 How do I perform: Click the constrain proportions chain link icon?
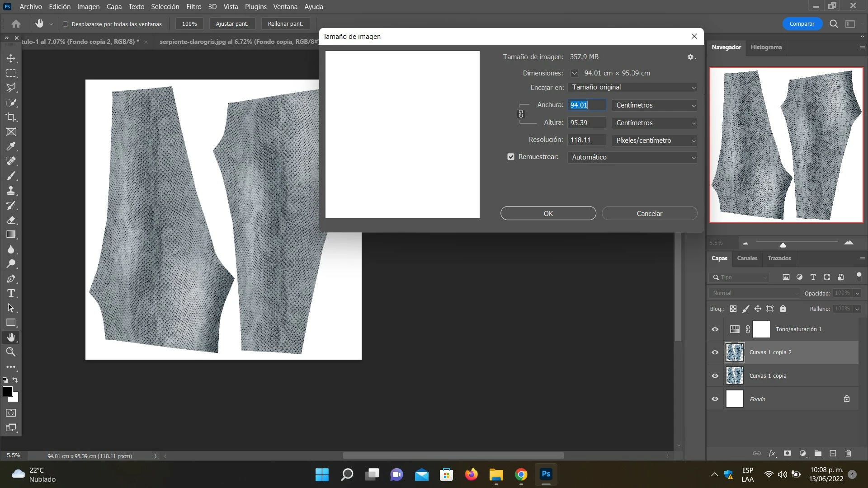click(x=521, y=114)
